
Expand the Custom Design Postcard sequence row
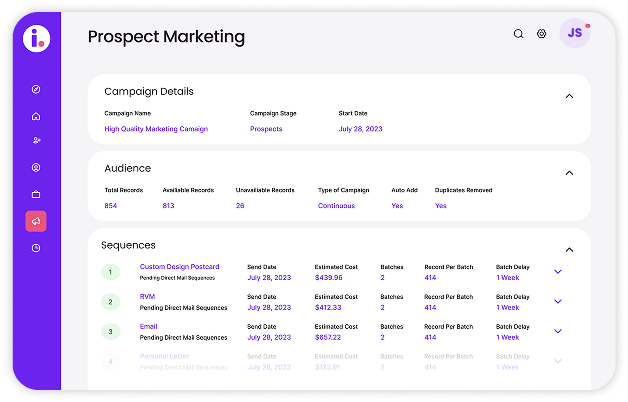click(x=558, y=272)
